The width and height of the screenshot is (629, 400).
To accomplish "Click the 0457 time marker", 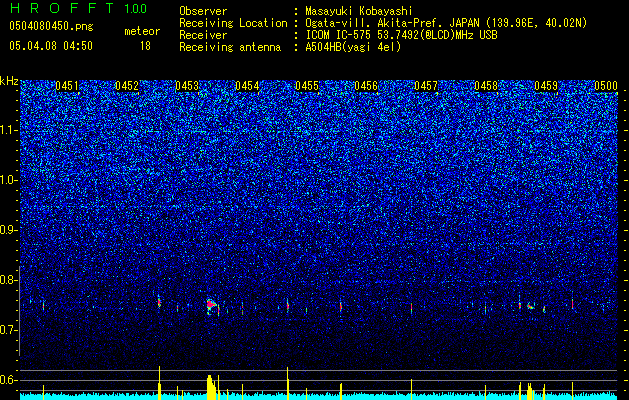I will [426, 86].
